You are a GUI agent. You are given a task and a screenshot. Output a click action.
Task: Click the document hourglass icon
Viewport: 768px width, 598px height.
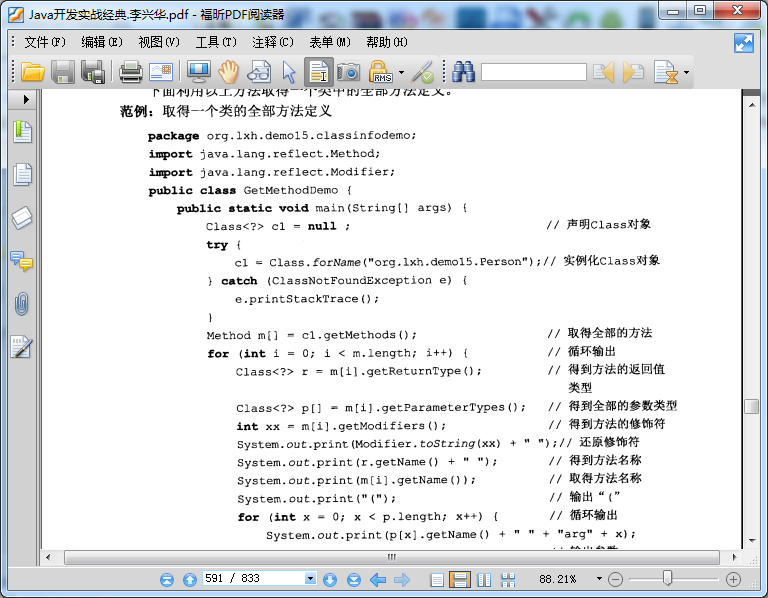(666, 72)
